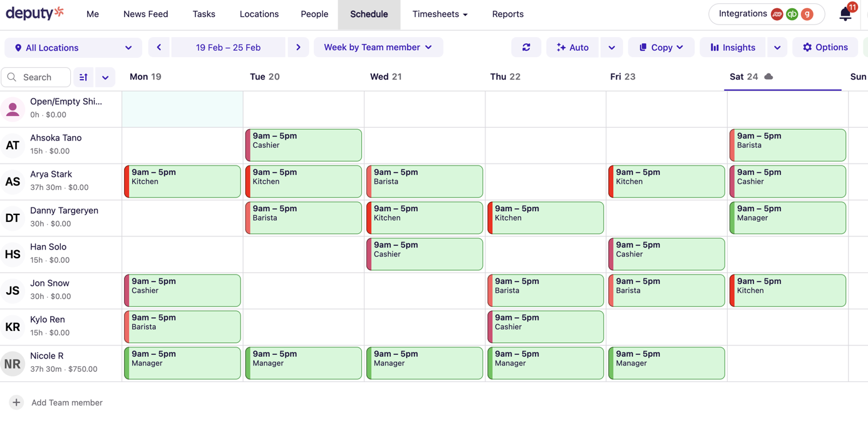Click the 19 Feb – 25 Feb date range

click(x=229, y=47)
